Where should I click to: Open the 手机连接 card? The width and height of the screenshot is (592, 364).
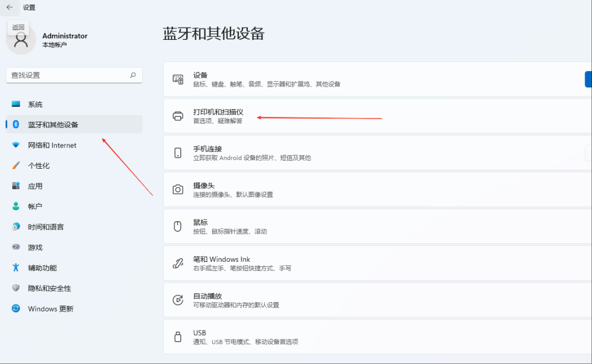click(x=378, y=153)
